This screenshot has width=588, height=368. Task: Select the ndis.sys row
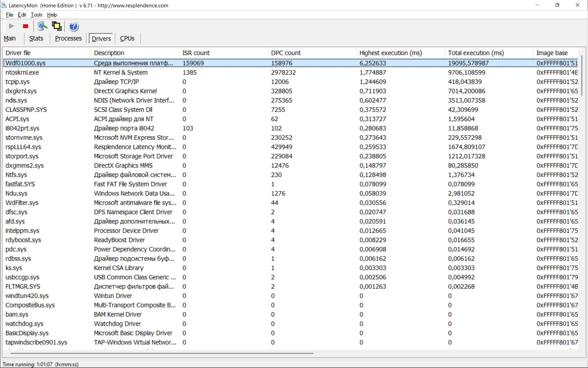pos(291,100)
